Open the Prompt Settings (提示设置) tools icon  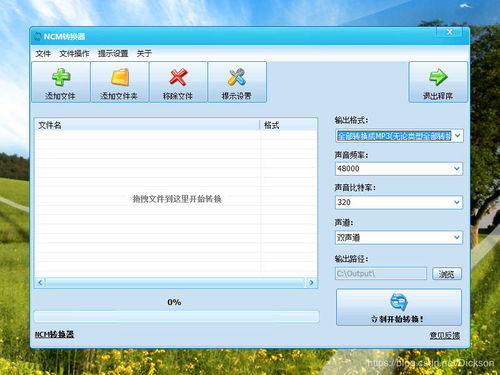click(x=237, y=77)
